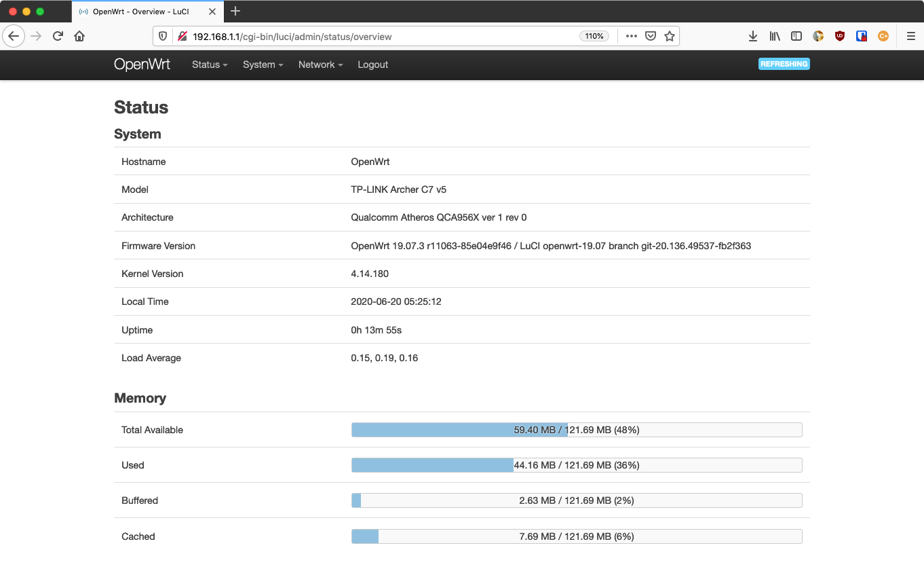Select the uptime value '0h 13m 55s'

pyautogui.click(x=377, y=330)
